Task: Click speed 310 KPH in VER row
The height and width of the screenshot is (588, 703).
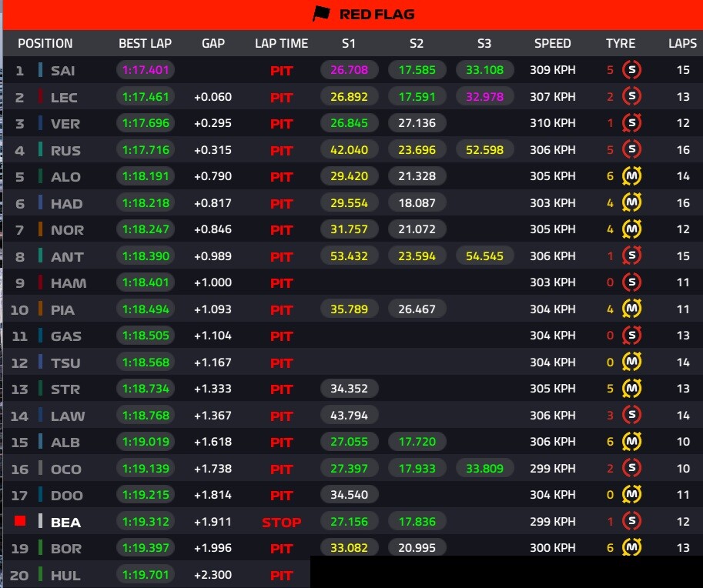Action: click(552, 123)
